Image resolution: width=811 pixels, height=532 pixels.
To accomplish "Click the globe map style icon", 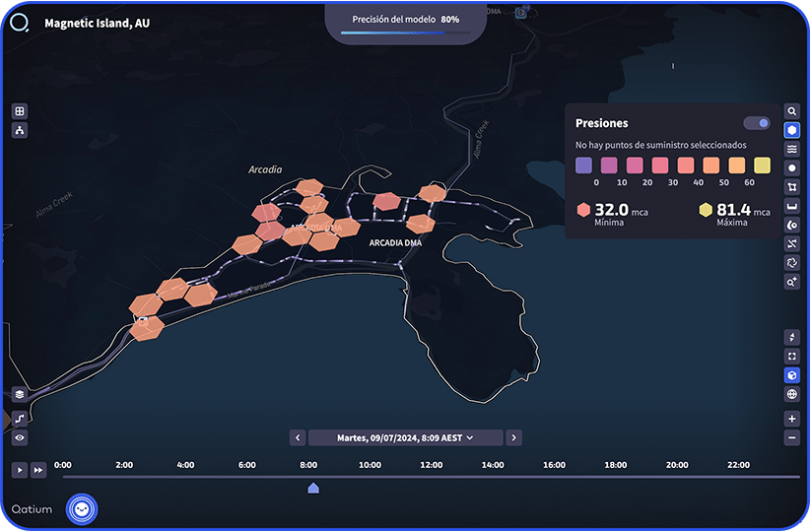I will point(791,394).
